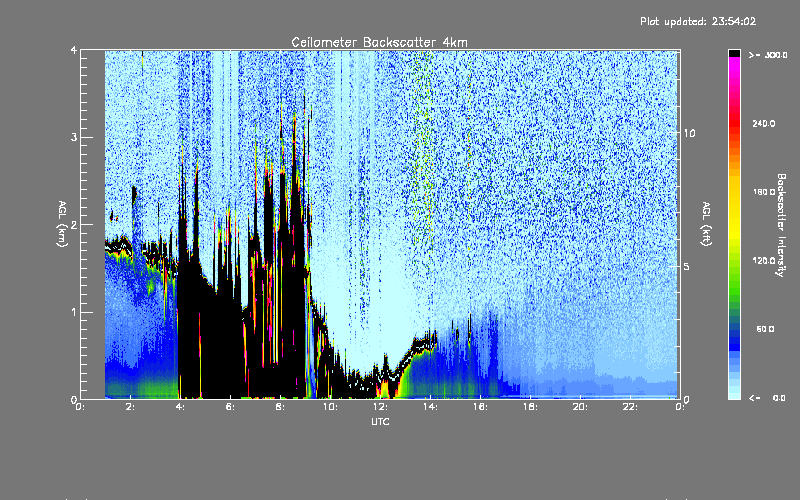Click the "240.0" colorbar value
The width and height of the screenshot is (800, 500).
(764, 123)
